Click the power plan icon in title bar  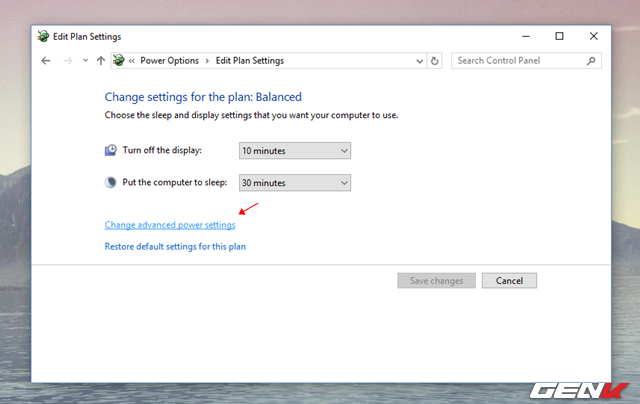[43, 36]
